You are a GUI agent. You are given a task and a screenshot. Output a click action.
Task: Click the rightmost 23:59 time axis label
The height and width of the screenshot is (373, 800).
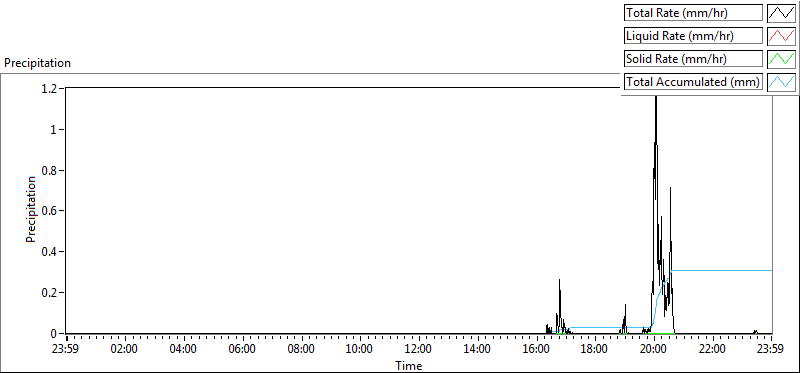[771, 350]
